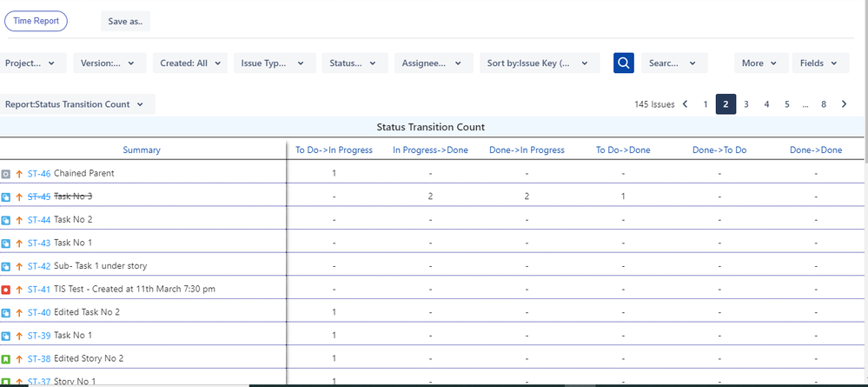Click the blue magnifier search icon

(x=623, y=63)
